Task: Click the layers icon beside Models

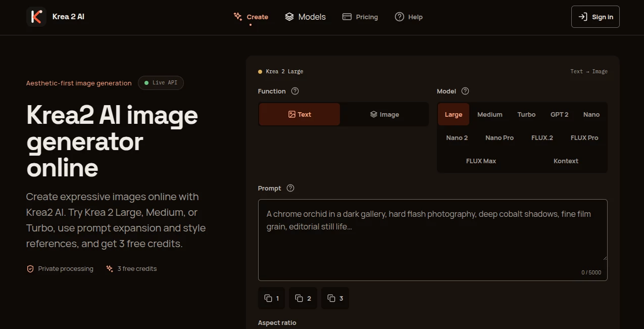Action: [x=289, y=17]
